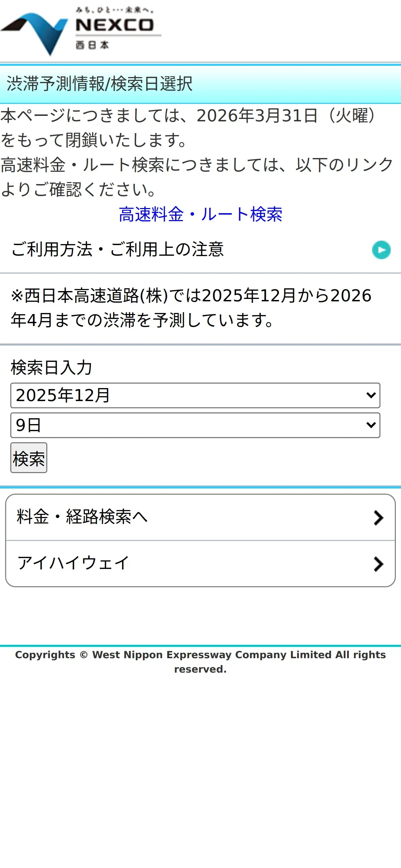Click the よりご確認ください text line
Screen dimensions: 401x868
[x=79, y=189]
